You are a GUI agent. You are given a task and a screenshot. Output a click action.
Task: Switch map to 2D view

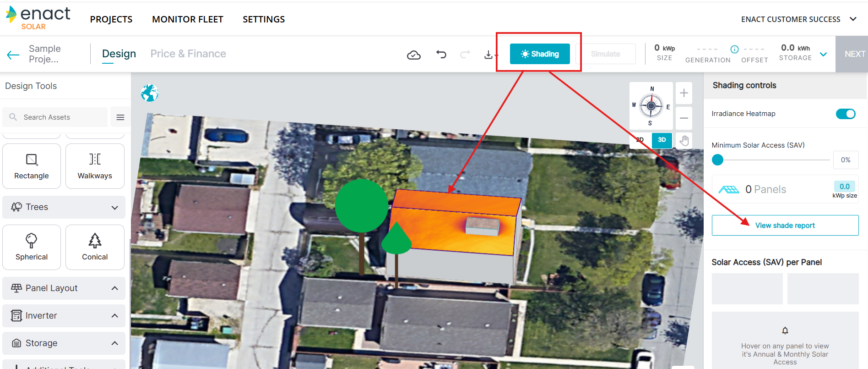(x=640, y=140)
